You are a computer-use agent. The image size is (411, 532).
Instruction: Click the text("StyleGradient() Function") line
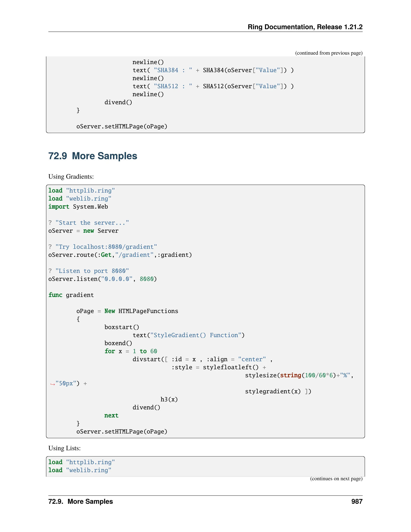click(188, 335)
